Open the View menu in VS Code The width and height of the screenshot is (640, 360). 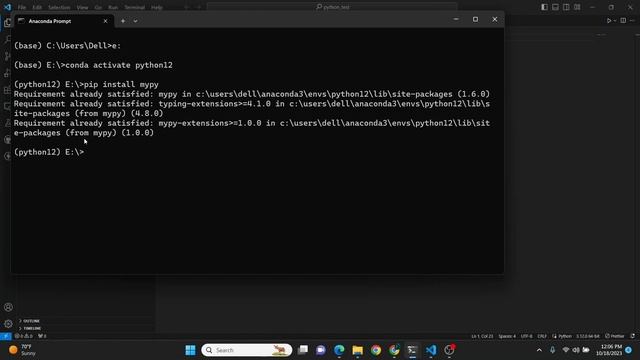coord(82,7)
